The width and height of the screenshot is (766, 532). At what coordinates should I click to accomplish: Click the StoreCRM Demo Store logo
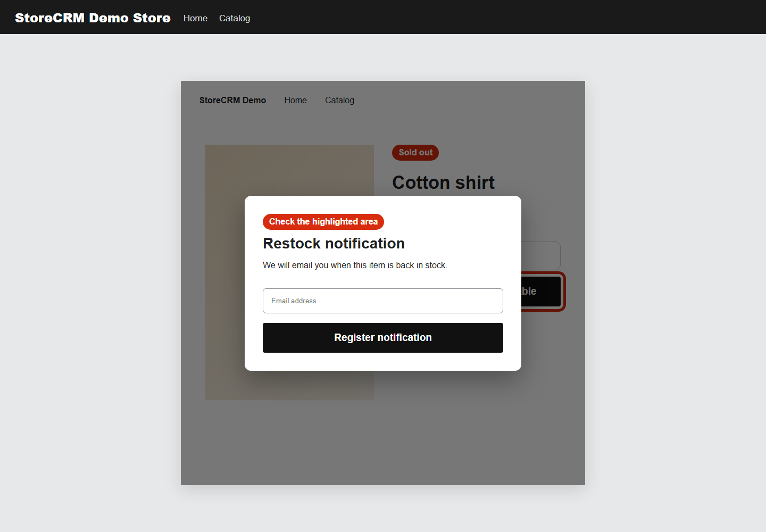pos(93,18)
